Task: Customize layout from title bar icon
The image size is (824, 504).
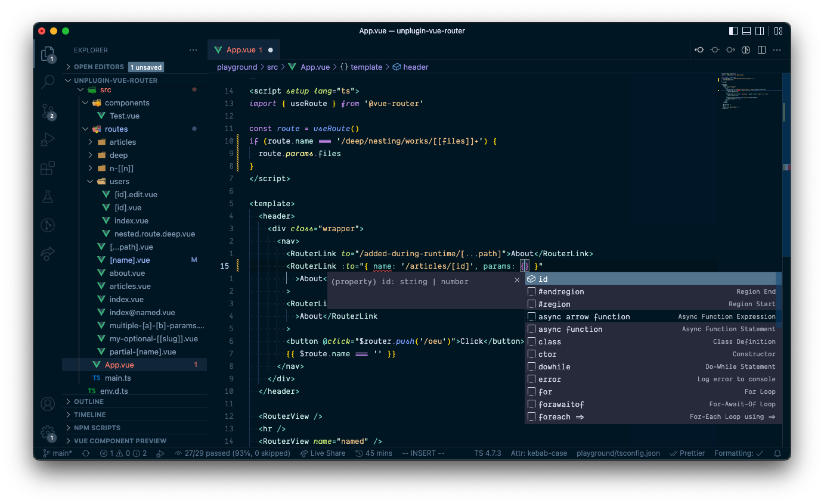Action: (x=779, y=31)
